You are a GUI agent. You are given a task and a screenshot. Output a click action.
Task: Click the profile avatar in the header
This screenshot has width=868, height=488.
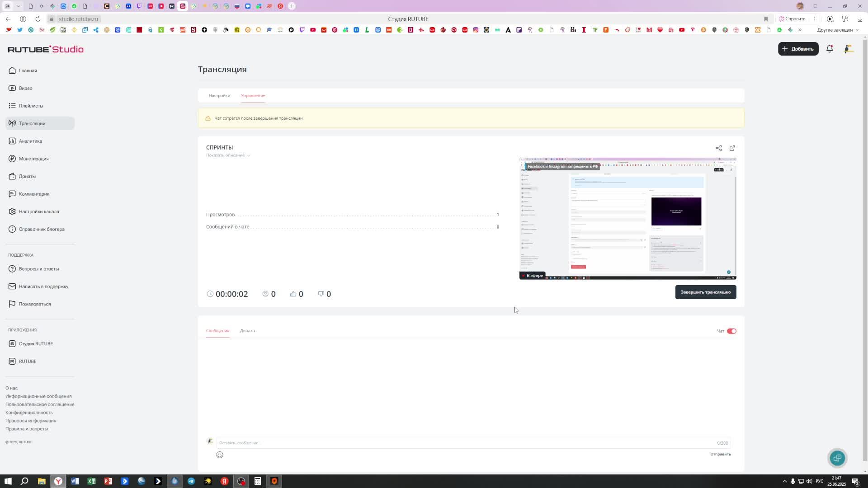pos(849,49)
